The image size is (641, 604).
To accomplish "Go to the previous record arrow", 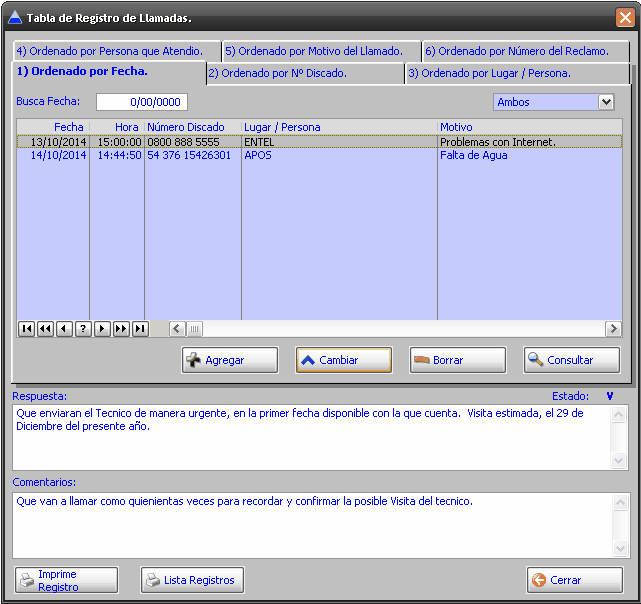I will coord(64,329).
